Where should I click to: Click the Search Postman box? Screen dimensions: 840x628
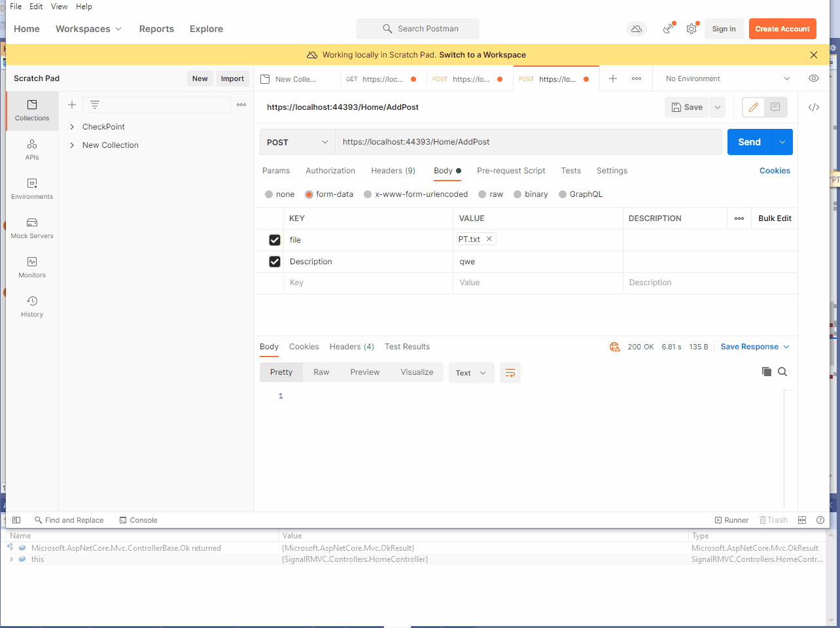[x=417, y=29]
